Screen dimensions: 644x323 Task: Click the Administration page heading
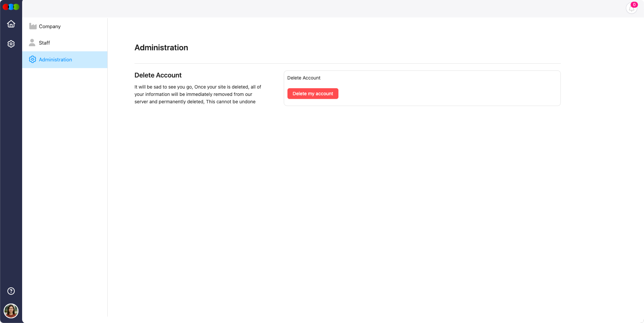tap(161, 48)
